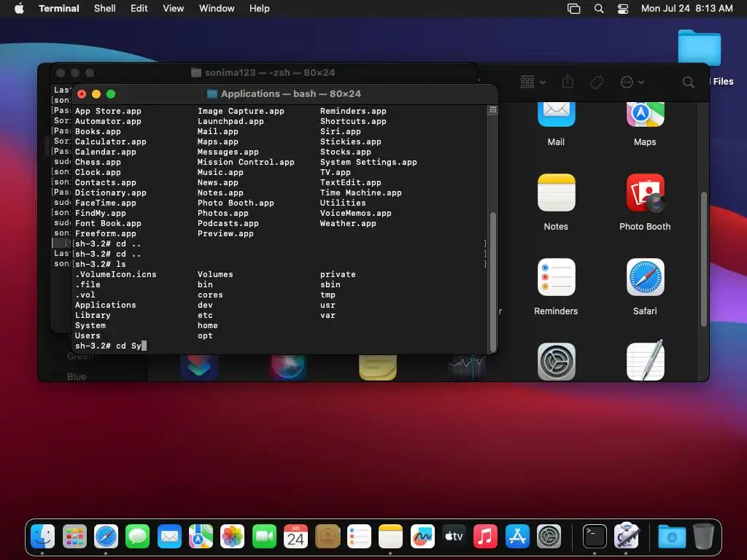
Task: Click "Mission Control.app" in terminal output
Action: tap(246, 162)
